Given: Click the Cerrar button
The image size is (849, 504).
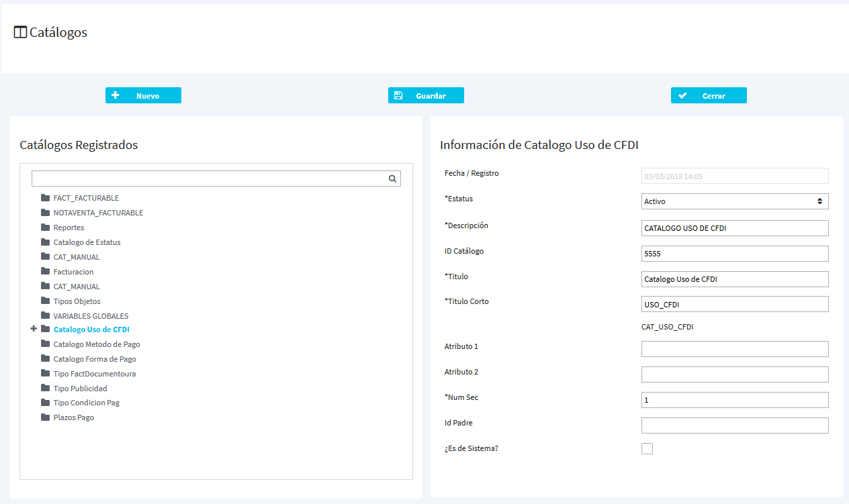Looking at the screenshot, I should coord(709,95).
